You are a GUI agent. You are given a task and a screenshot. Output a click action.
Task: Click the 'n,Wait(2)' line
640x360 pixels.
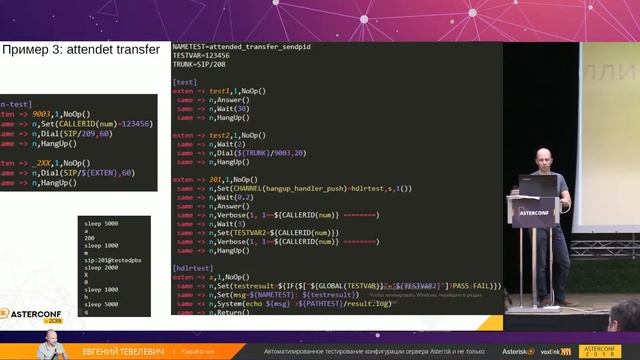click(211, 144)
